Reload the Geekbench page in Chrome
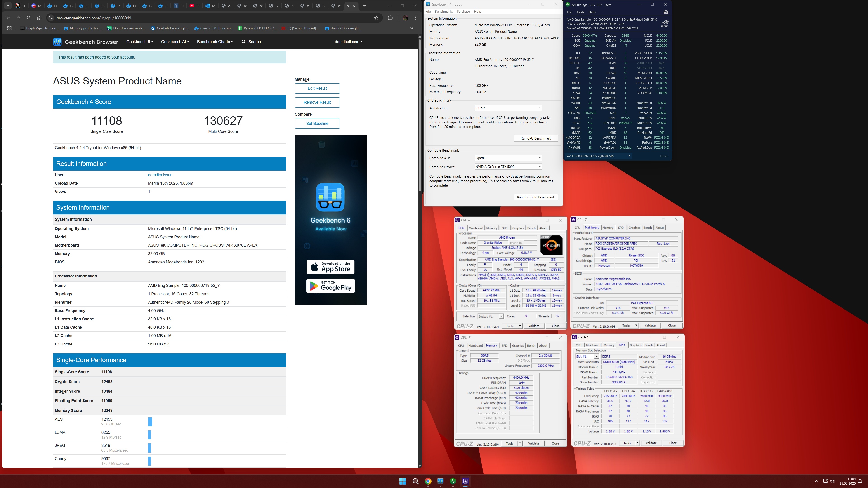Image resolution: width=868 pixels, height=488 pixels. [29, 18]
